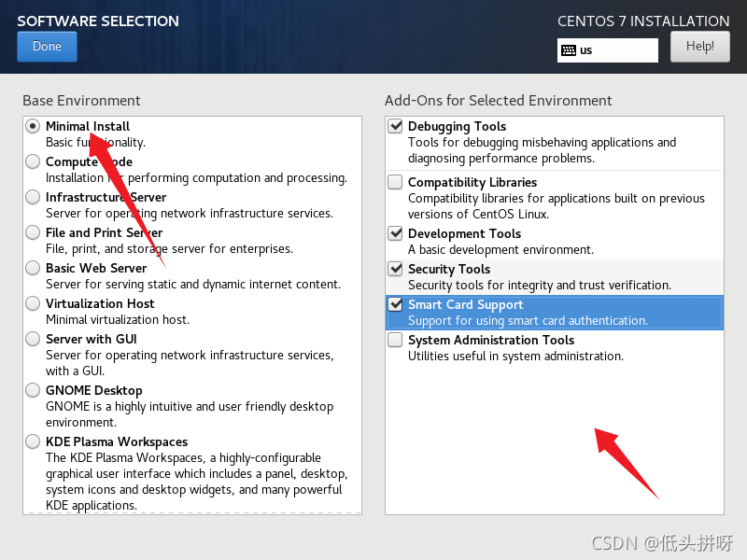Image resolution: width=747 pixels, height=560 pixels.
Task: Toggle the Development Tools checkbox
Action: [395, 233]
